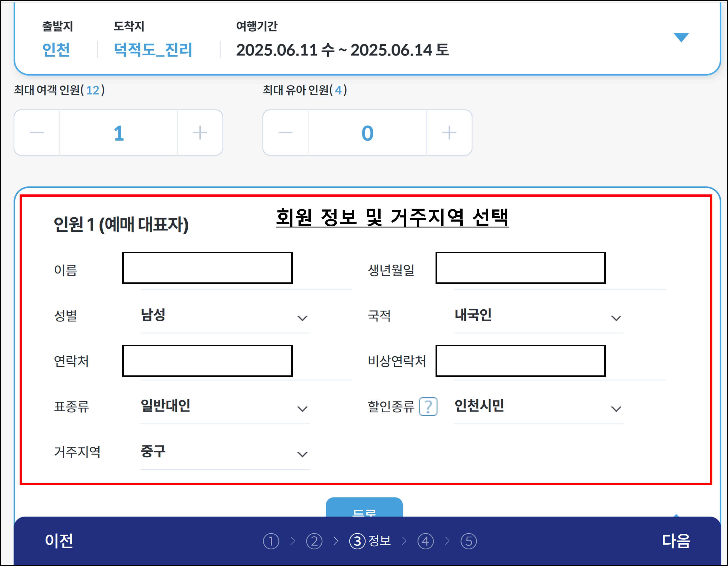This screenshot has height=566, width=728.
Task: Go to step 4 in progress bar
Action: [425, 541]
